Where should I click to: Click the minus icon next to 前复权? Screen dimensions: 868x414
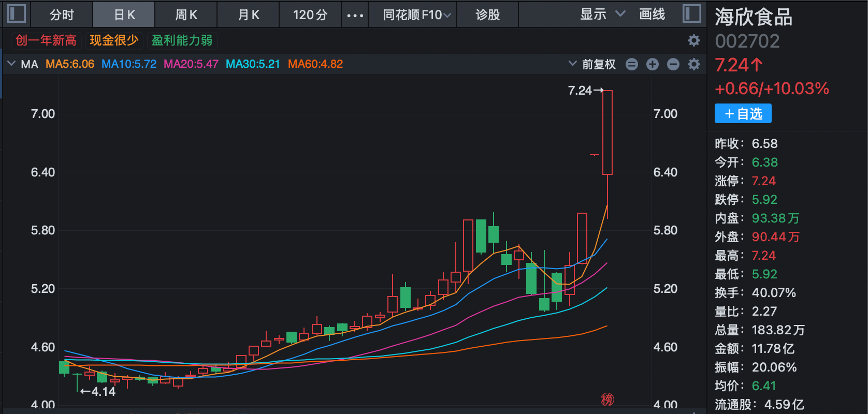click(x=632, y=64)
